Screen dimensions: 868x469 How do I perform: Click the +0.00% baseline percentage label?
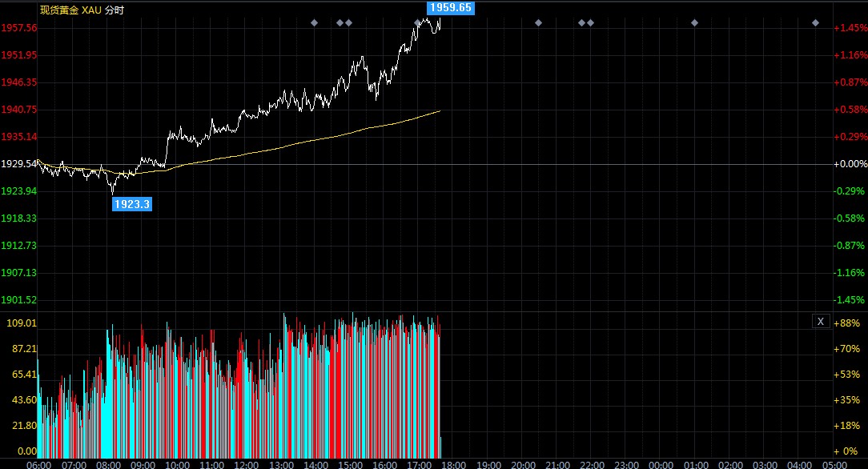click(850, 164)
